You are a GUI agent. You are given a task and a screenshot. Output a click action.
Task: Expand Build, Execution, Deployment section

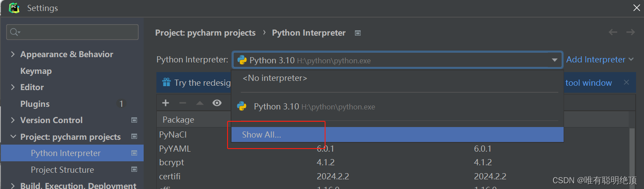coord(13,186)
